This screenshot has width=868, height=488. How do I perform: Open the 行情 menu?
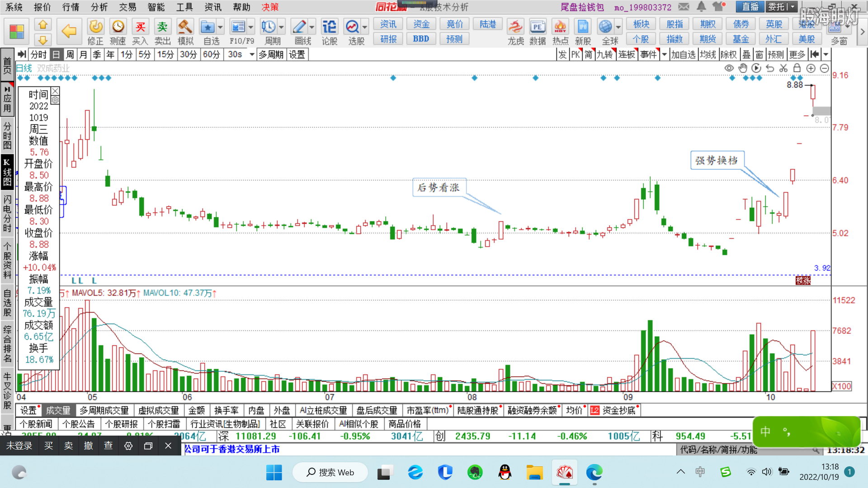coord(71,7)
